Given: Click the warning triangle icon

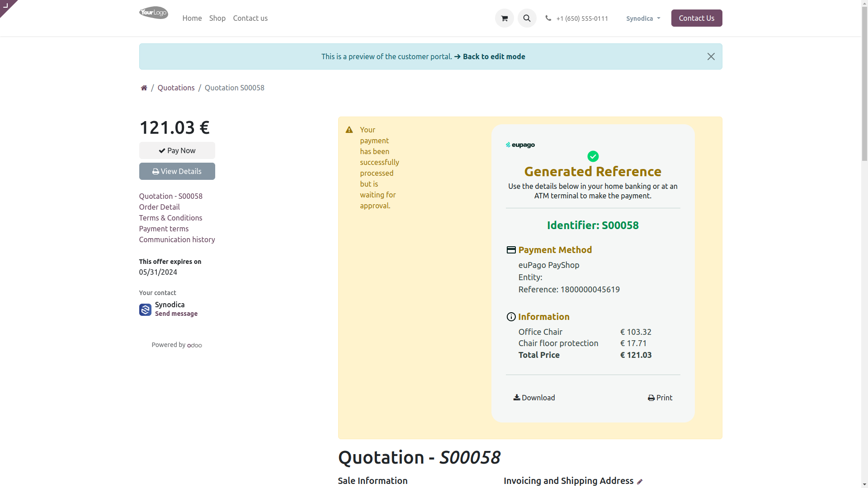Looking at the screenshot, I should pos(349,130).
